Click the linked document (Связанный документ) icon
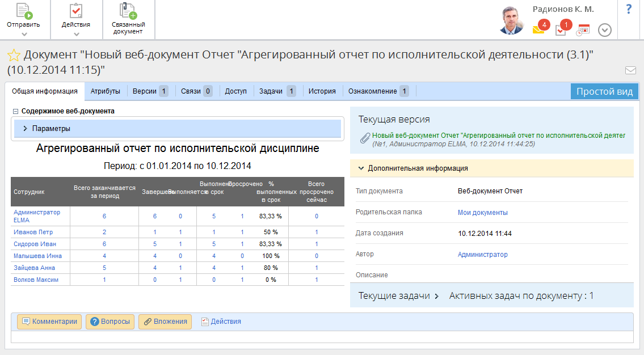This screenshot has height=355, width=644. click(x=128, y=12)
